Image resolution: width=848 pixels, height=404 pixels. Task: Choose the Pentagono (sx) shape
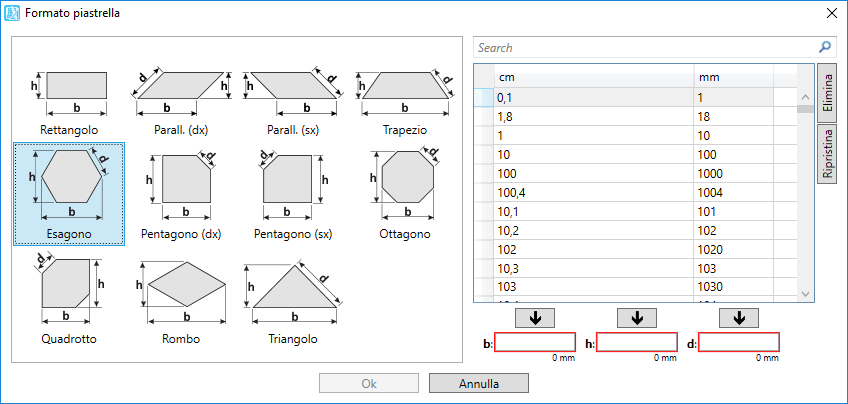(x=293, y=194)
